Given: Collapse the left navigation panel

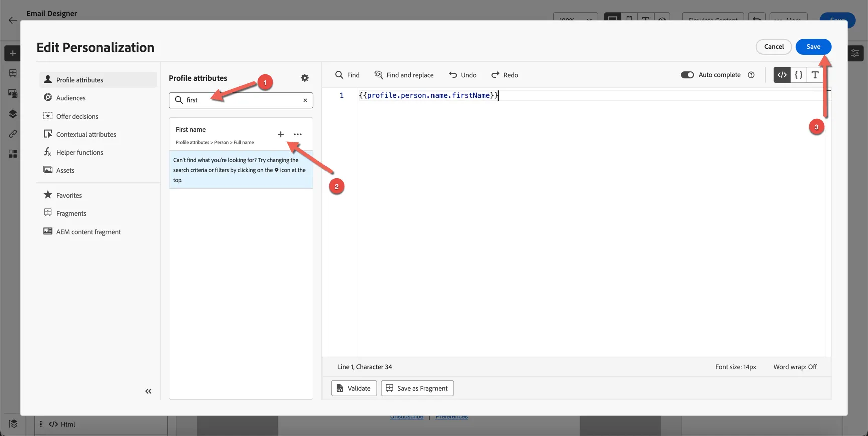Looking at the screenshot, I should coord(148,391).
